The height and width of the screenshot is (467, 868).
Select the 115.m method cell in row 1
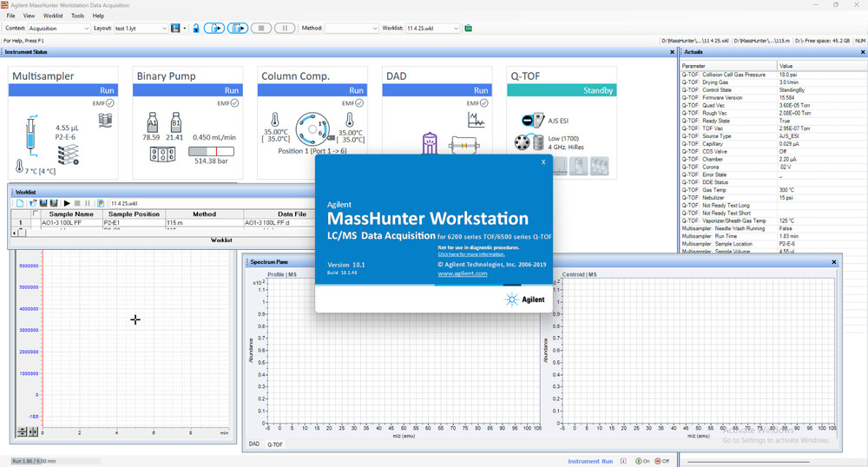[x=204, y=222]
